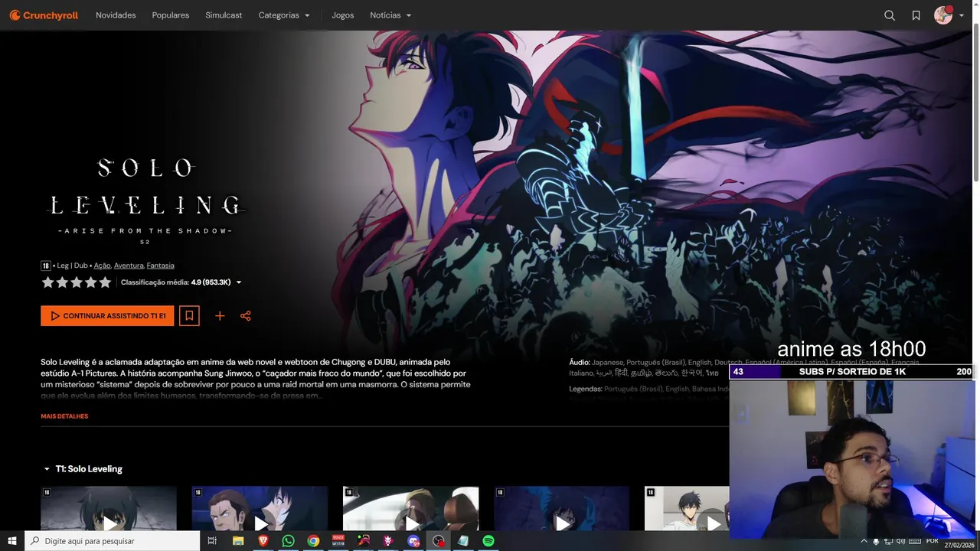Click Continuar Assistindo T1 E1 button
This screenshot has height=551, width=980.
[107, 316]
